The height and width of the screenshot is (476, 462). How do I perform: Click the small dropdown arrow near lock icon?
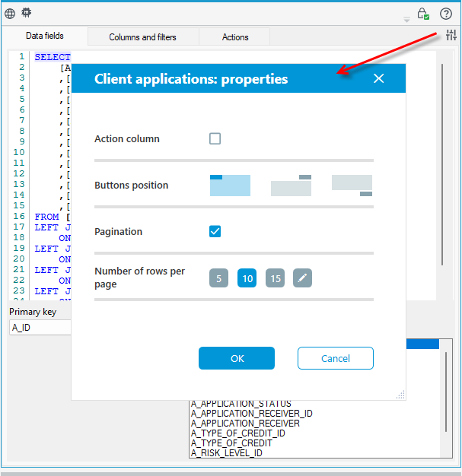click(406, 20)
